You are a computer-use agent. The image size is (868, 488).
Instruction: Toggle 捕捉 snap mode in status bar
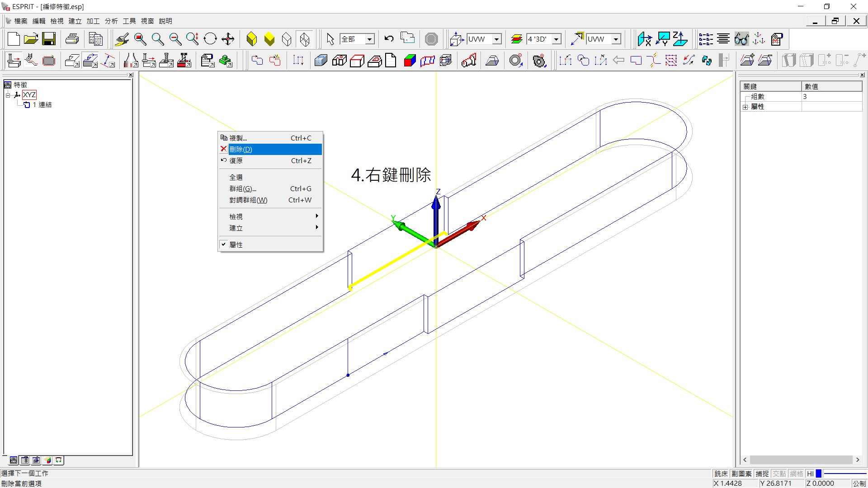762,474
